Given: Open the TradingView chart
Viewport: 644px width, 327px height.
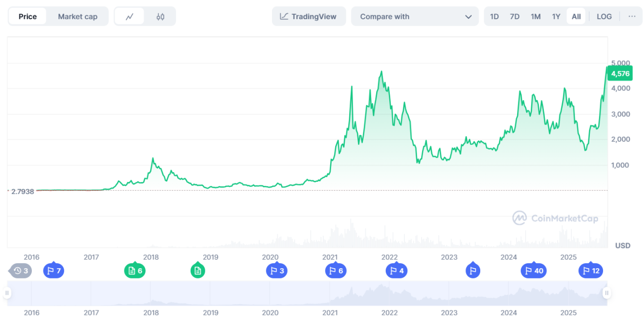Looking at the screenshot, I should 308,16.
